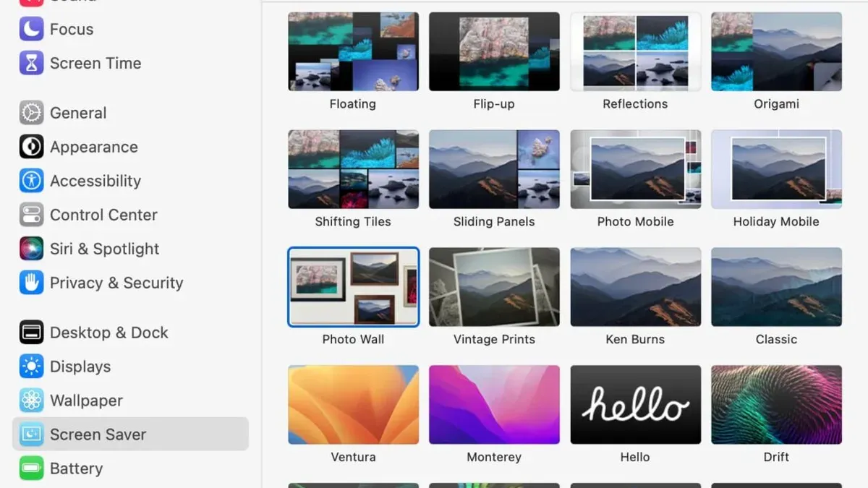Open Appearance settings label
This screenshot has height=488, width=868.
coord(94,147)
